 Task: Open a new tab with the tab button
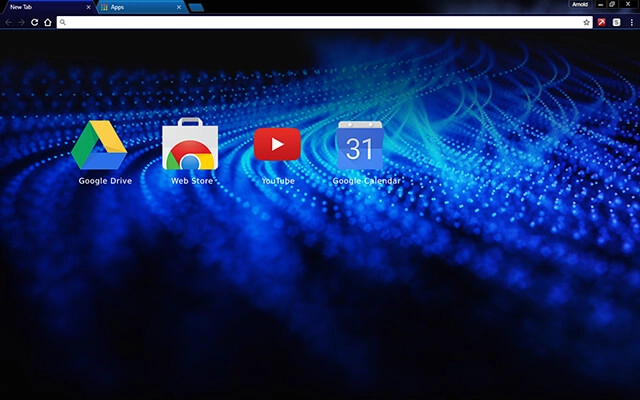(196, 7)
